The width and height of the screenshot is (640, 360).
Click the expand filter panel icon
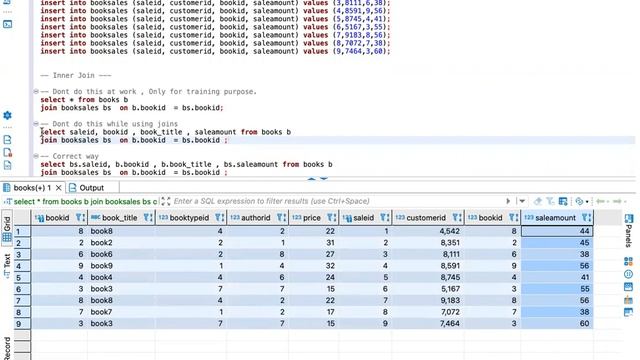point(165,201)
